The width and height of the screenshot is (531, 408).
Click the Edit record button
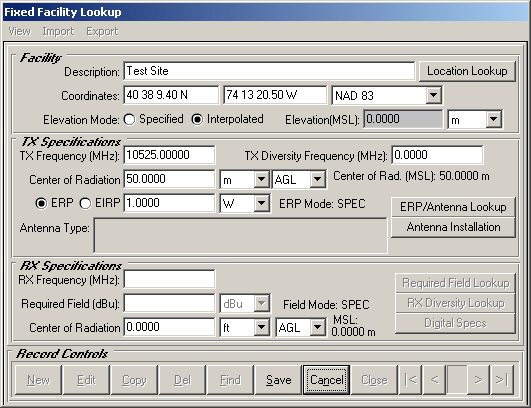86,380
